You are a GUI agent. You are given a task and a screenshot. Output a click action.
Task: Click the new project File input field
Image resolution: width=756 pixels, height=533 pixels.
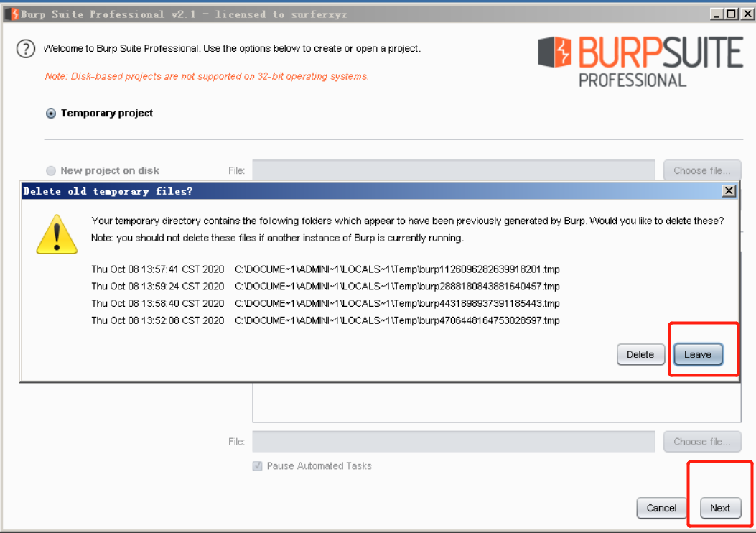click(x=454, y=170)
